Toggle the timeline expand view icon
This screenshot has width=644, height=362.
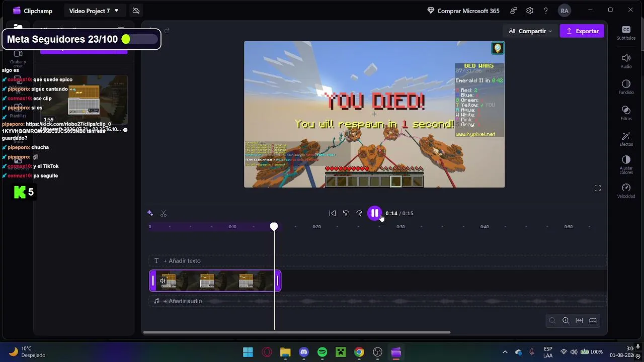coord(593,321)
